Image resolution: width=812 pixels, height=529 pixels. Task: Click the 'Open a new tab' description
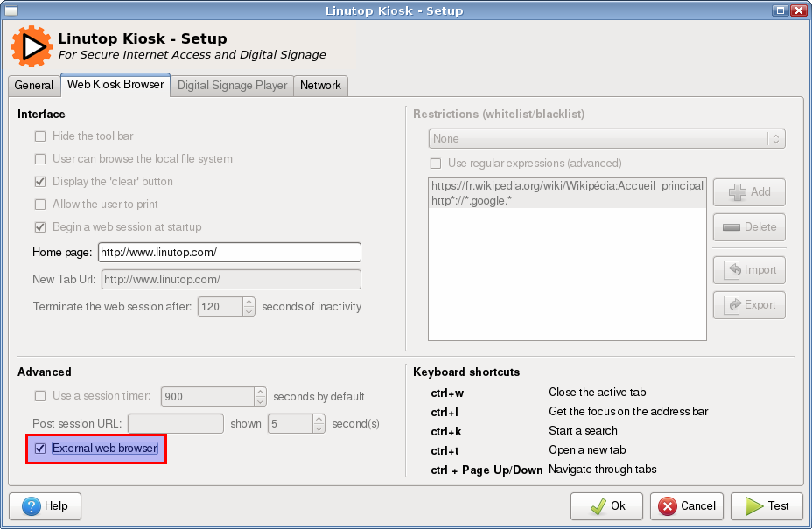tap(587, 450)
